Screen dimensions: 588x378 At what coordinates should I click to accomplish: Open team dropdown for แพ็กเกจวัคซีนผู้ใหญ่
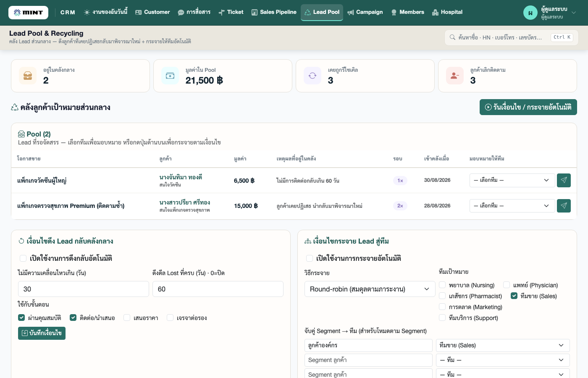512,181
